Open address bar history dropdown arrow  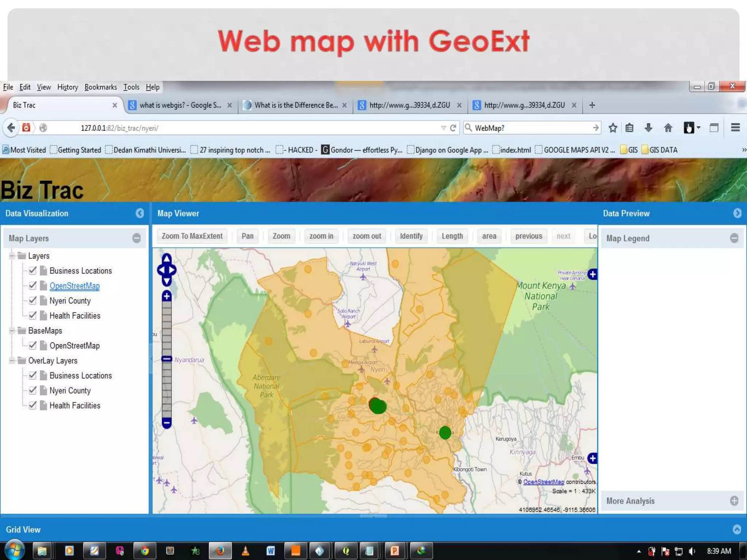coord(443,128)
